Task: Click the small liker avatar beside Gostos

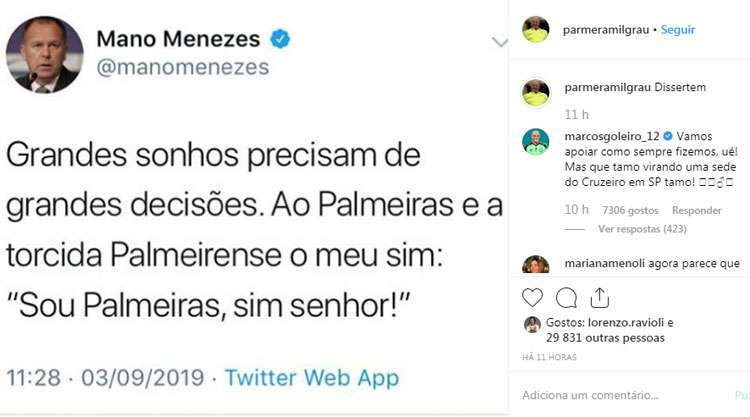Action: click(x=532, y=324)
